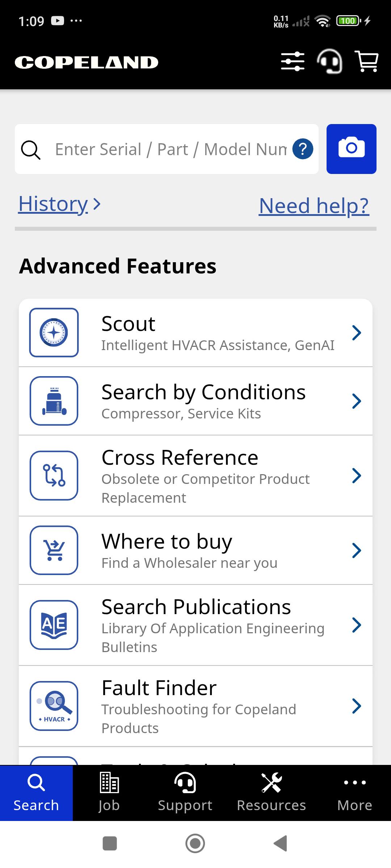Expand Scout row chevron arrow
Image resolution: width=391 pixels, height=868 pixels.
(x=357, y=333)
